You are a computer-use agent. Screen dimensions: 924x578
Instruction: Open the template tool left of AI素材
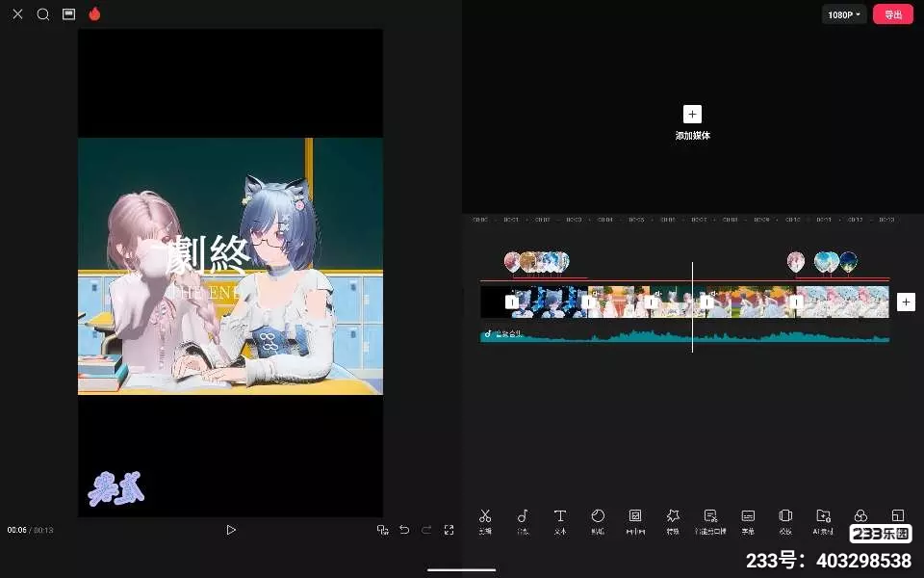click(x=785, y=521)
